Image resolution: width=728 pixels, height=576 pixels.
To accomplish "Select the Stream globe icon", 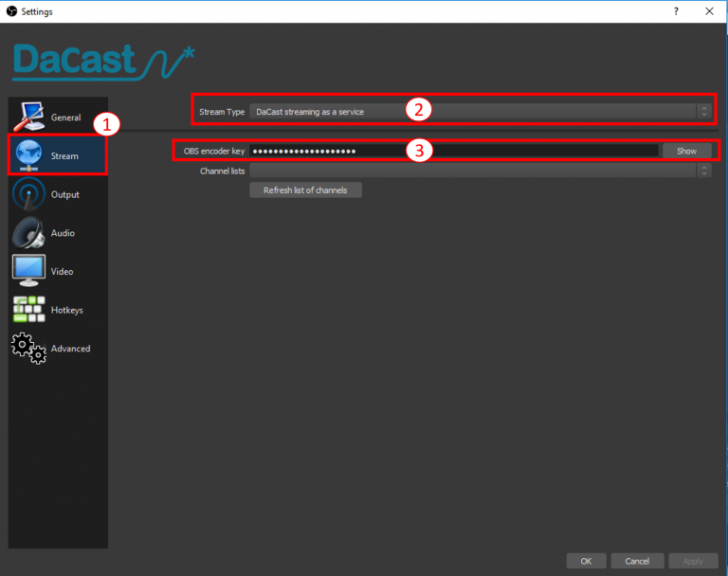I will pyautogui.click(x=27, y=155).
